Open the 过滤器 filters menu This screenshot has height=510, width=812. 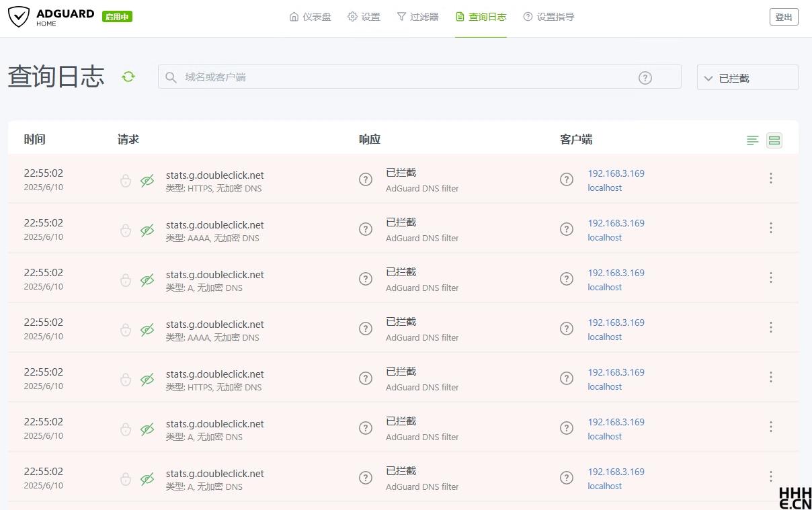(417, 17)
